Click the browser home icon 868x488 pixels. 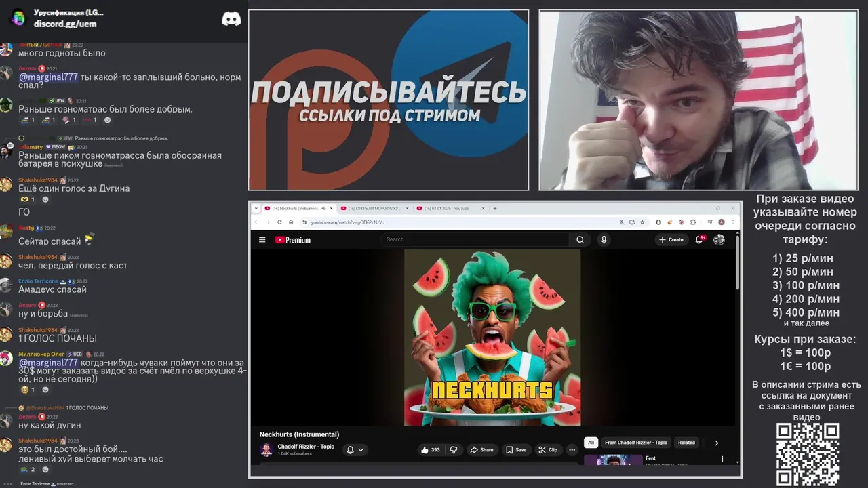click(x=291, y=222)
